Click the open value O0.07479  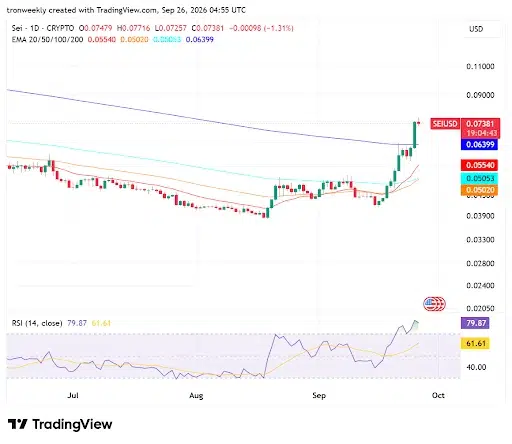pos(95,28)
